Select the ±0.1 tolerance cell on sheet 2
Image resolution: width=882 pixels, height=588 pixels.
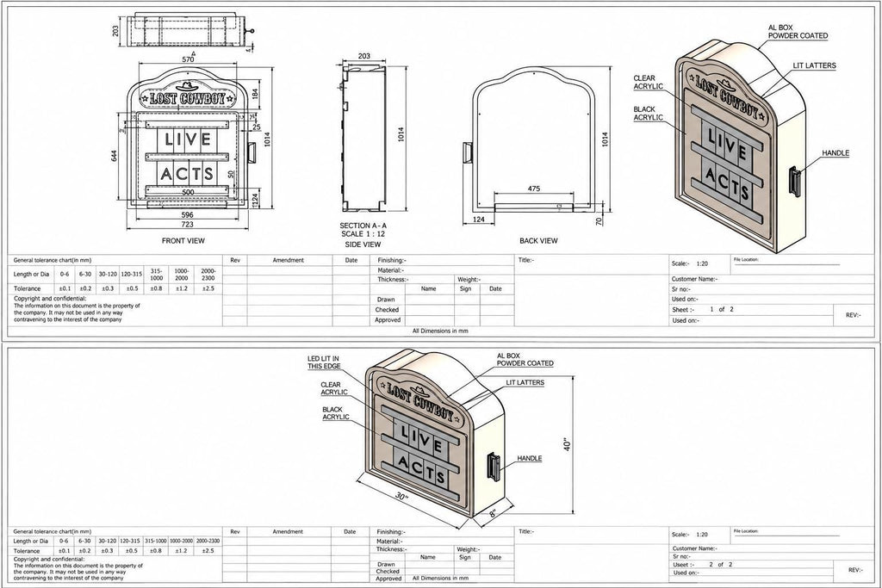point(65,551)
